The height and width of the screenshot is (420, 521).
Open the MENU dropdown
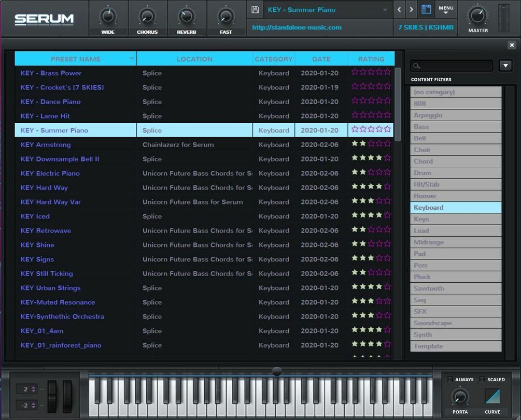click(x=446, y=9)
